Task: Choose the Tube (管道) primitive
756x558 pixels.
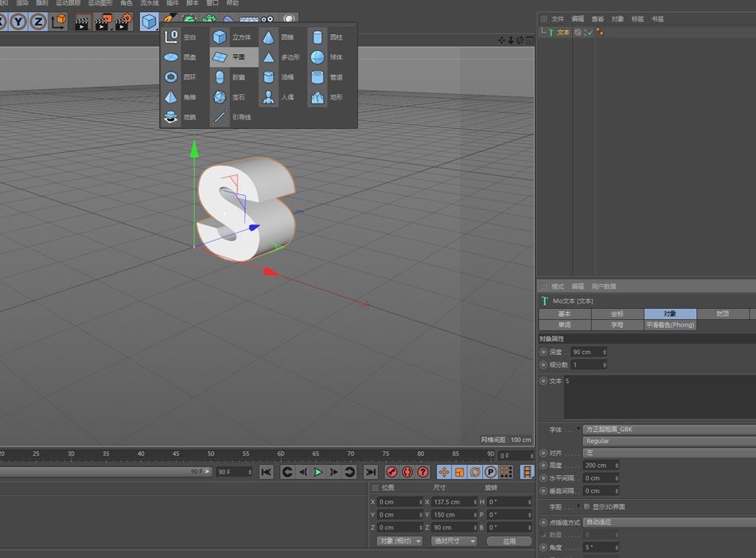Action: 327,77
